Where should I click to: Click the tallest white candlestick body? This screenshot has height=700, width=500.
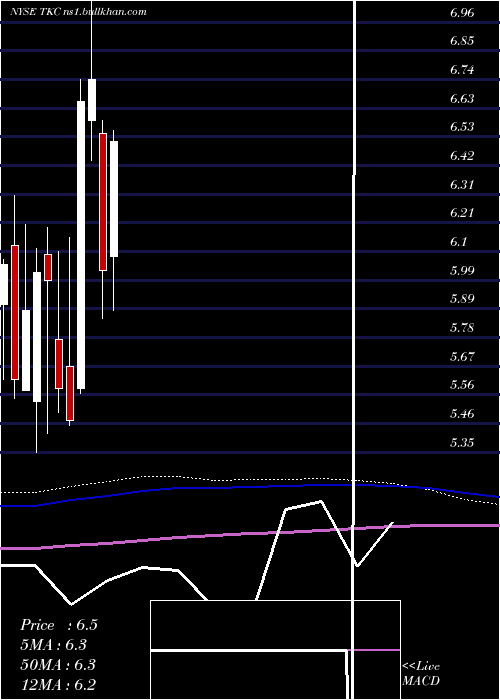pyautogui.click(x=81, y=245)
